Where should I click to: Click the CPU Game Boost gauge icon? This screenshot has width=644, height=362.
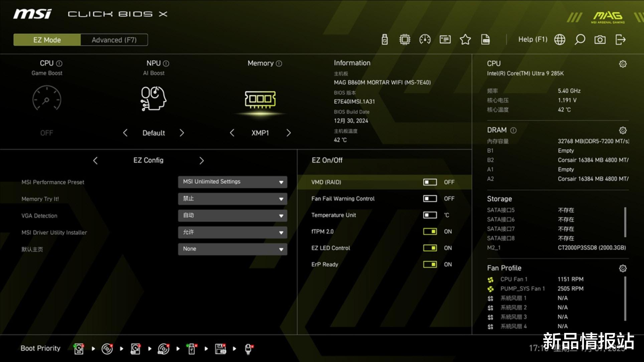pyautogui.click(x=47, y=98)
